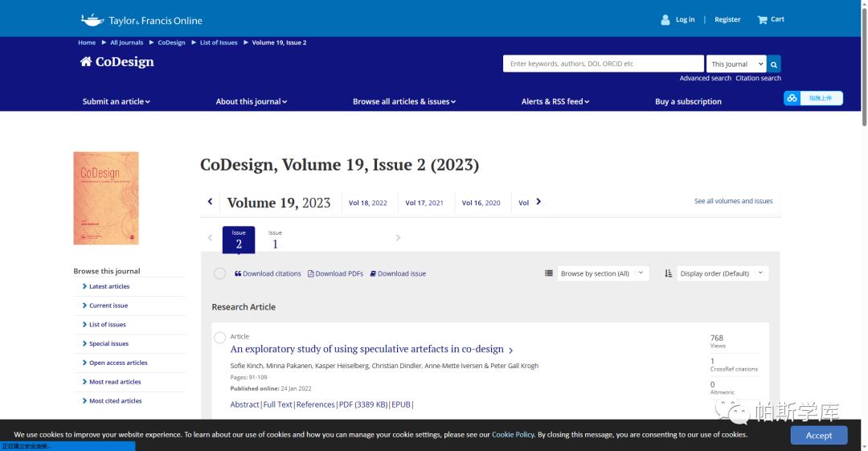
Task: Click the CoDesign home icon
Action: point(86,61)
